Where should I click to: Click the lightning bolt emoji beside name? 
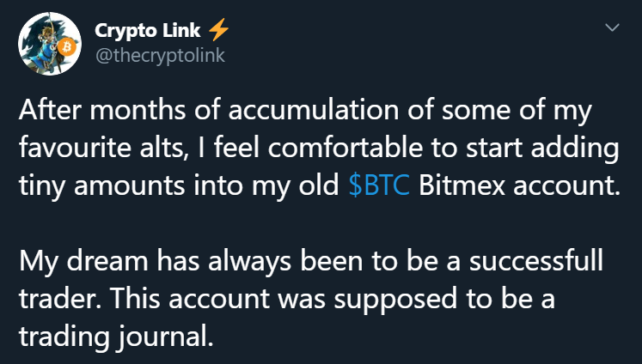pyautogui.click(x=218, y=30)
